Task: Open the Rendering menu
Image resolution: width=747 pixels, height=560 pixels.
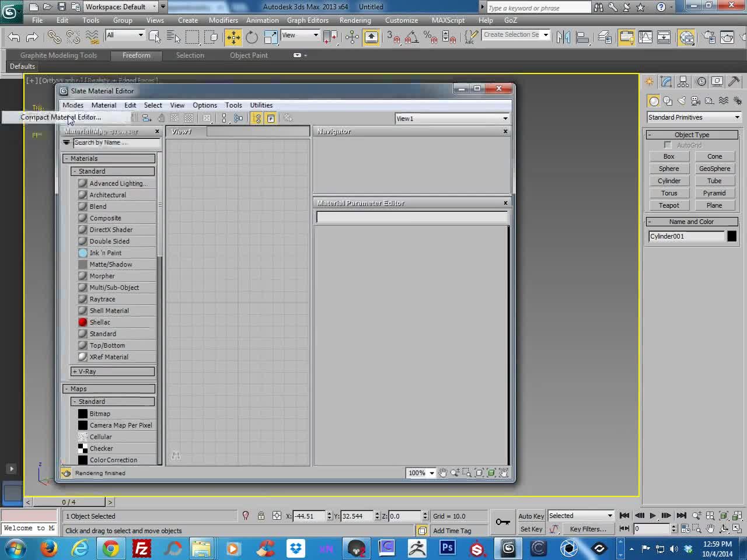Action: (355, 20)
